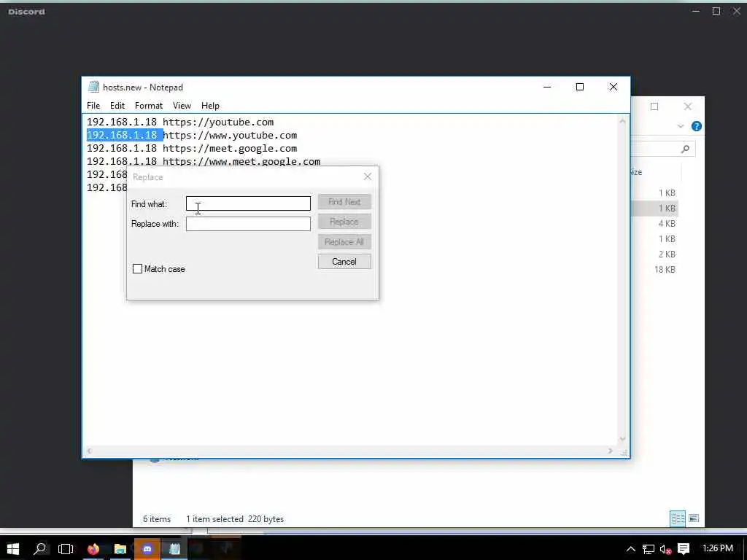Open the Notepad Format menu
Viewport: 747px width, 560px height.
(149, 106)
